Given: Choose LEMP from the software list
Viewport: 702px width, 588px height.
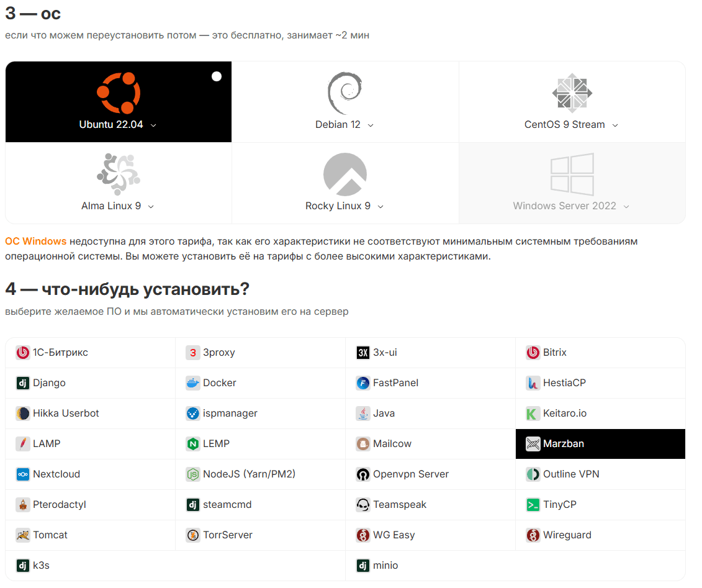Looking at the screenshot, I should coord(216,444).
